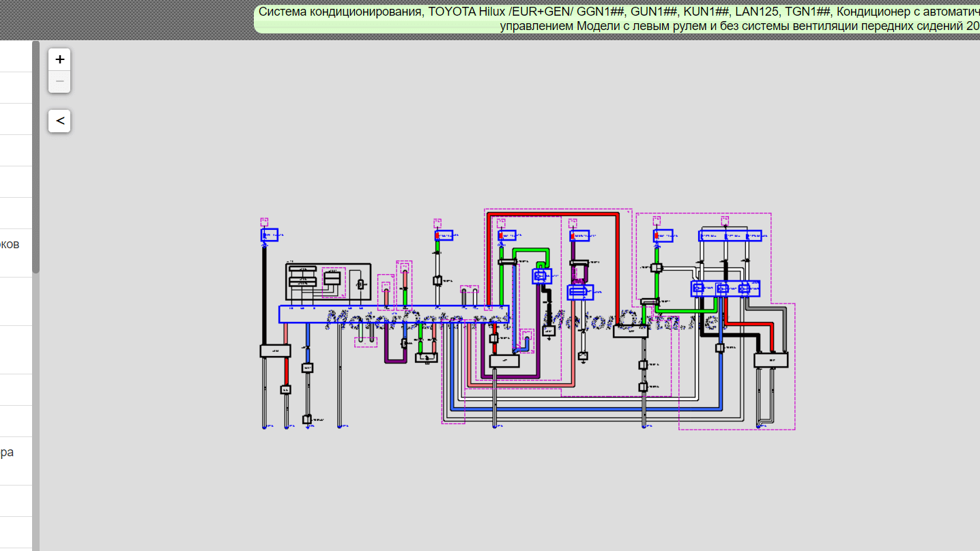
Task: Click the thick black vertical wire on left
Action: [x=264, y=293]
